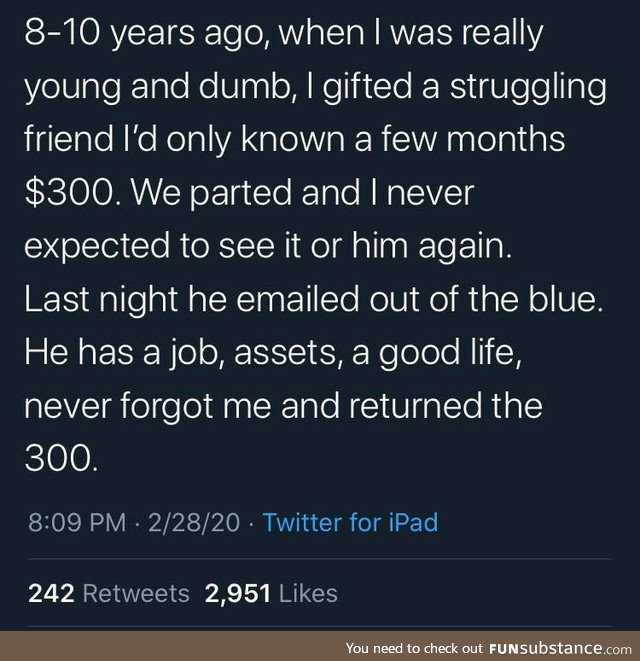Click the "expected to see it or him again" line
The height and width of the screenshot is (661, 640).
(268, 247)
